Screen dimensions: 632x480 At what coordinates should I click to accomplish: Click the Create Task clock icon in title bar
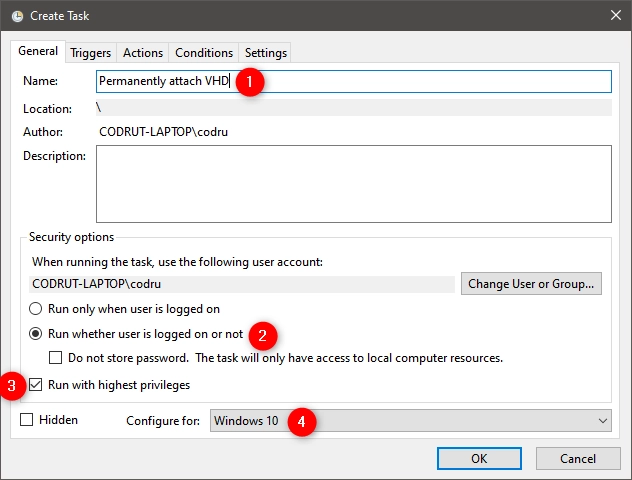click(x=17, y=16)
